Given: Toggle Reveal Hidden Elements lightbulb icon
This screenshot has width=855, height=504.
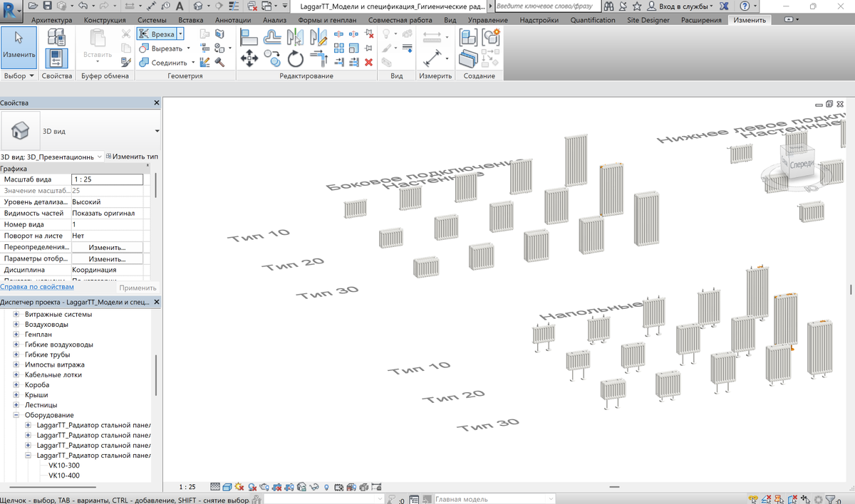Looking at the screenshot, I should pyautogui.click(x=326, y=487).
